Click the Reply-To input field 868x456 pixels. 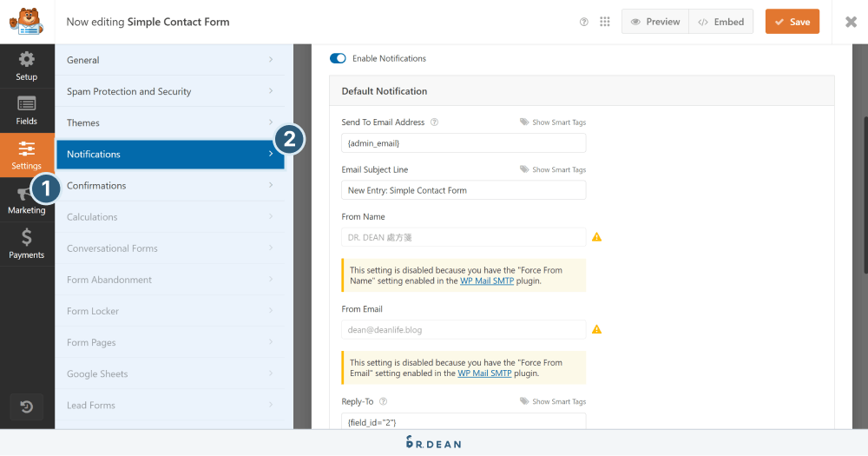(x=464, y=421)
